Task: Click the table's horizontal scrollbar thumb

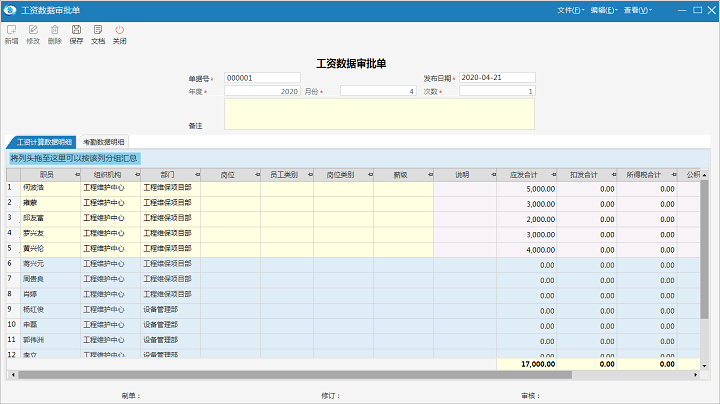Action: point(295,375)
